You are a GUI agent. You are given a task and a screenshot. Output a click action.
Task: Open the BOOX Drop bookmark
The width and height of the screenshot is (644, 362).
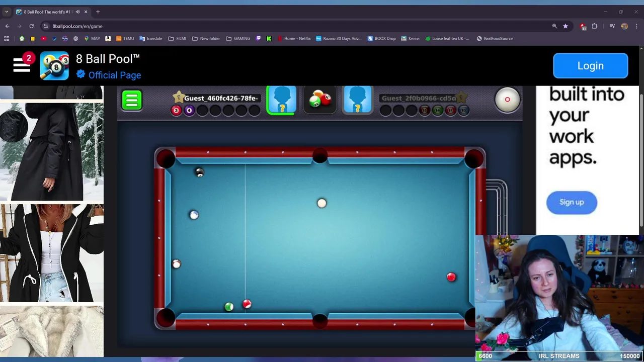(381, 38)
